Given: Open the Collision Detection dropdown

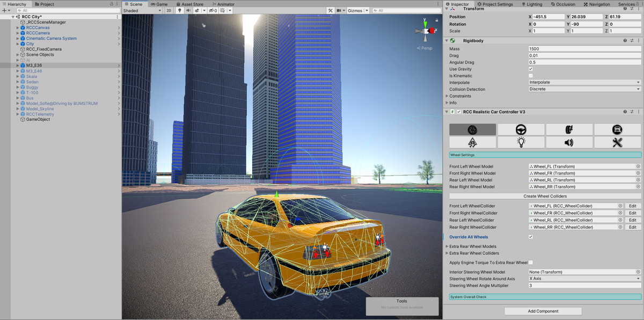Looking at the screenshot, I should (584, 89).
